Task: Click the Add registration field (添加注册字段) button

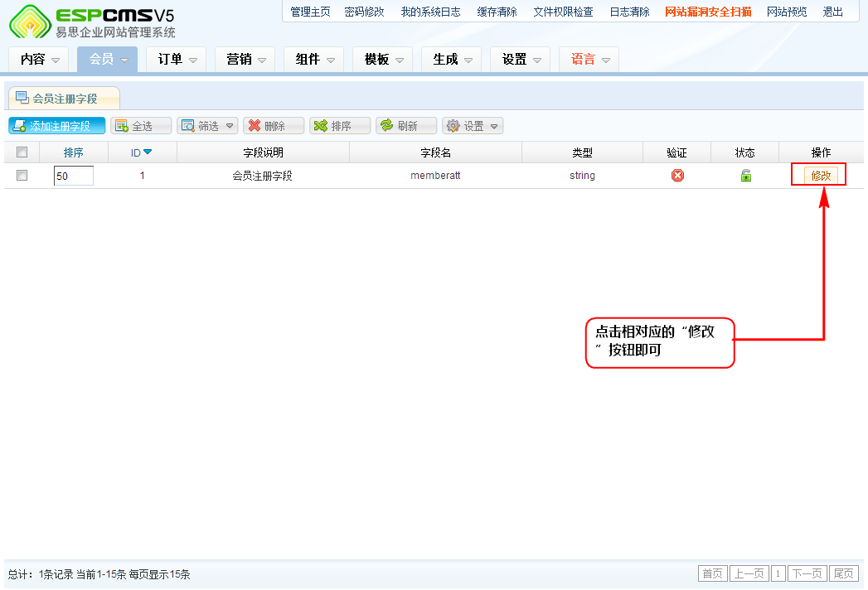Action: (x=57, y=126)
